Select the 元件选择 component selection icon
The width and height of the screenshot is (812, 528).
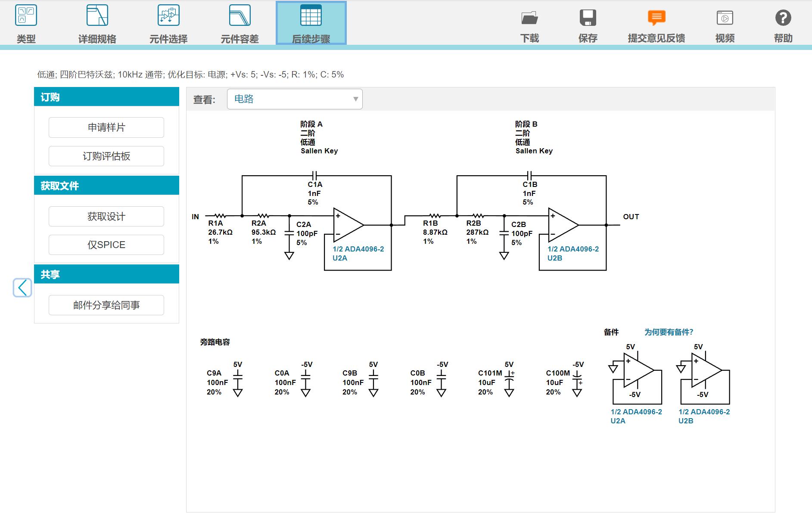click(168, 16)
